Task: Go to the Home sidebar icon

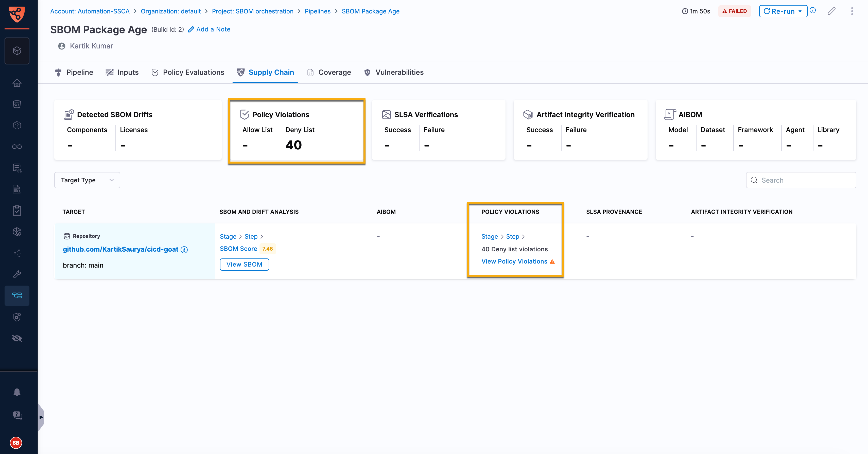Action: pos(17,83)
